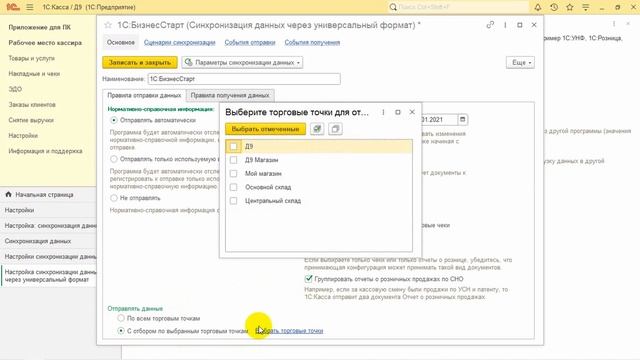Select По всем торговым точкам radio
The width and height of the screenshot is (640, 360).
[x=121, y=318]
